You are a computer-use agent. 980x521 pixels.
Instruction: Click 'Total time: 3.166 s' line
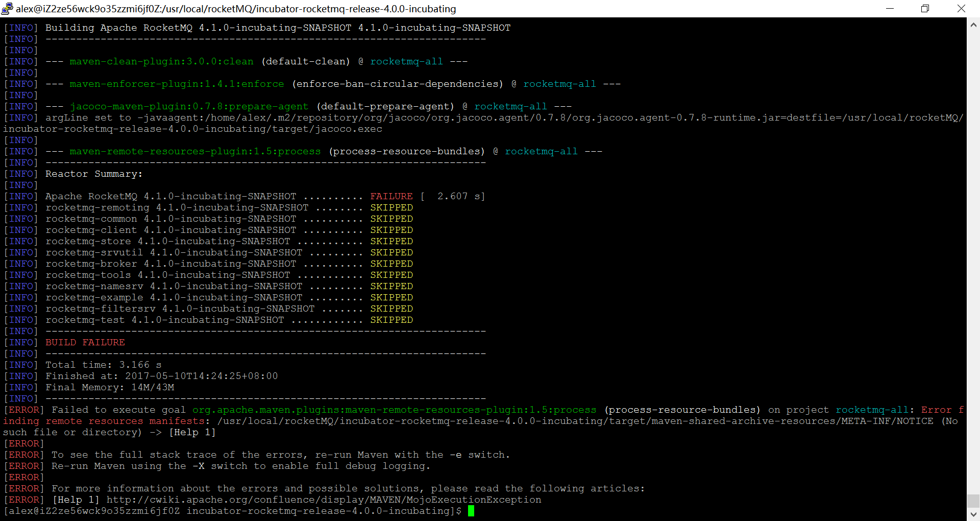pos(103,365)
